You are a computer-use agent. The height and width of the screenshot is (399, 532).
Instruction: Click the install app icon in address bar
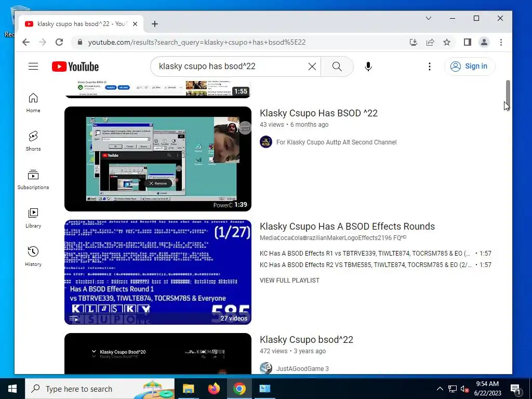click(413, 42)
